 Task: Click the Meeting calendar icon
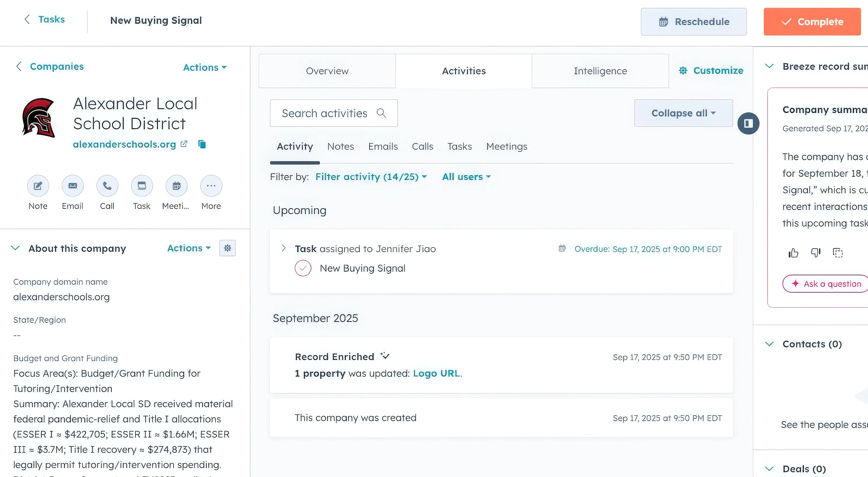[176, 186]
